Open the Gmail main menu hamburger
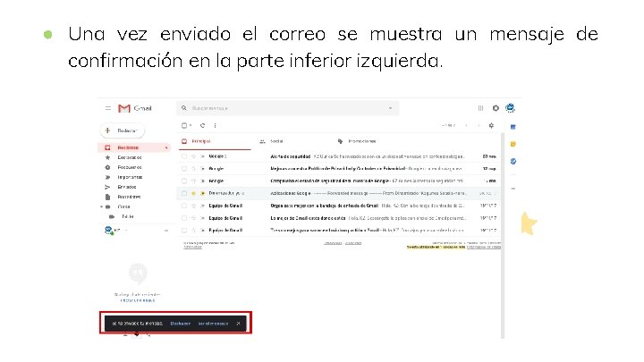Screen dimensions: 644x362 click(x=108, y=108)
